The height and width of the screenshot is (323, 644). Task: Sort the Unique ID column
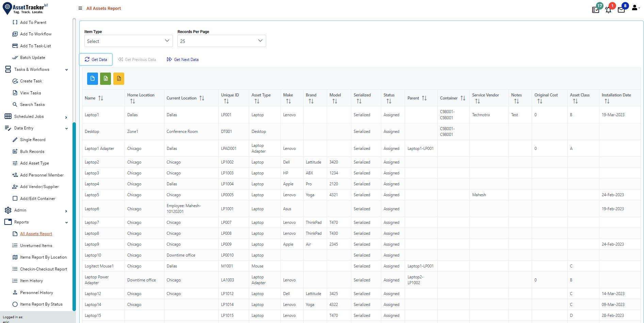coord(226,101)
